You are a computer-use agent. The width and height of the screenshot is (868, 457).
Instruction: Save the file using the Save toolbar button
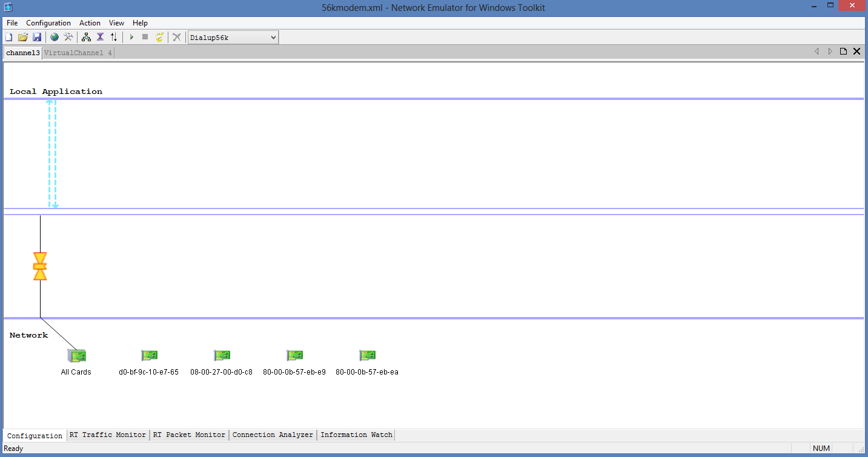tap(37, 36)
